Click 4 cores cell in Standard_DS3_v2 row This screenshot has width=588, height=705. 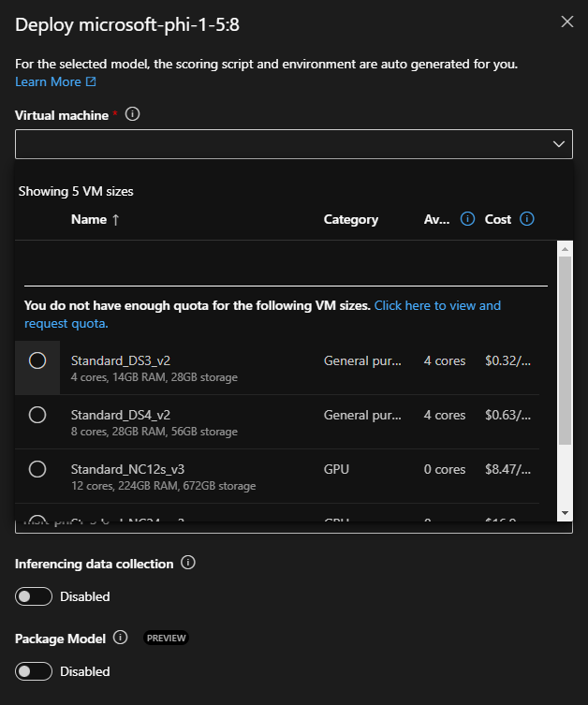click(x=445, y=360)
